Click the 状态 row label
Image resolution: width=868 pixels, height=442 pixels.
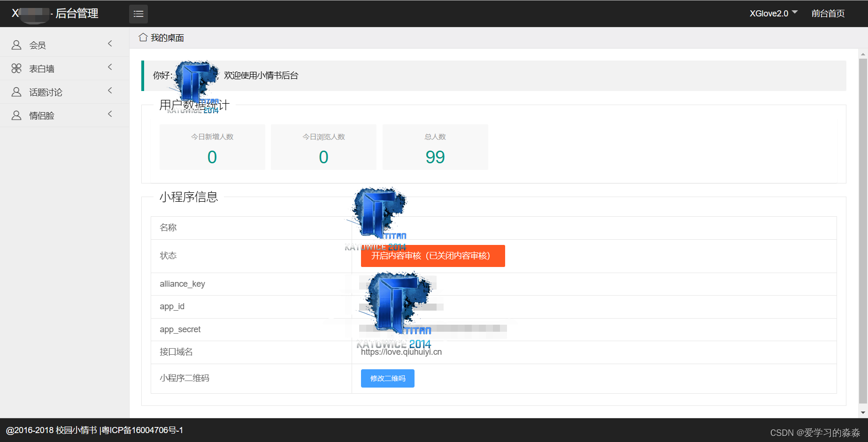(168, 256)
